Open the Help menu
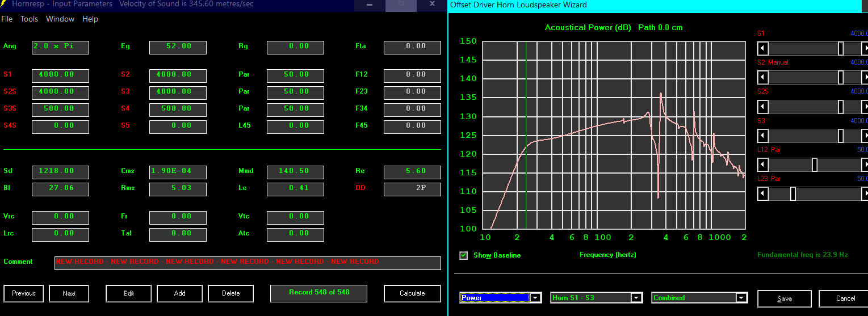 90,19
